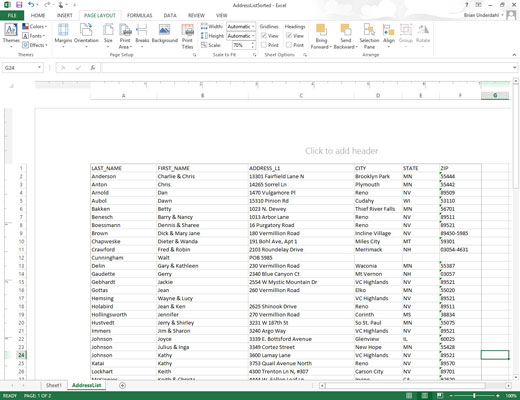Screen dimensions: 520x400
Task: Select the Sheet1 worksheet tab
Action: pyautogui.click(x=54, y=385)
